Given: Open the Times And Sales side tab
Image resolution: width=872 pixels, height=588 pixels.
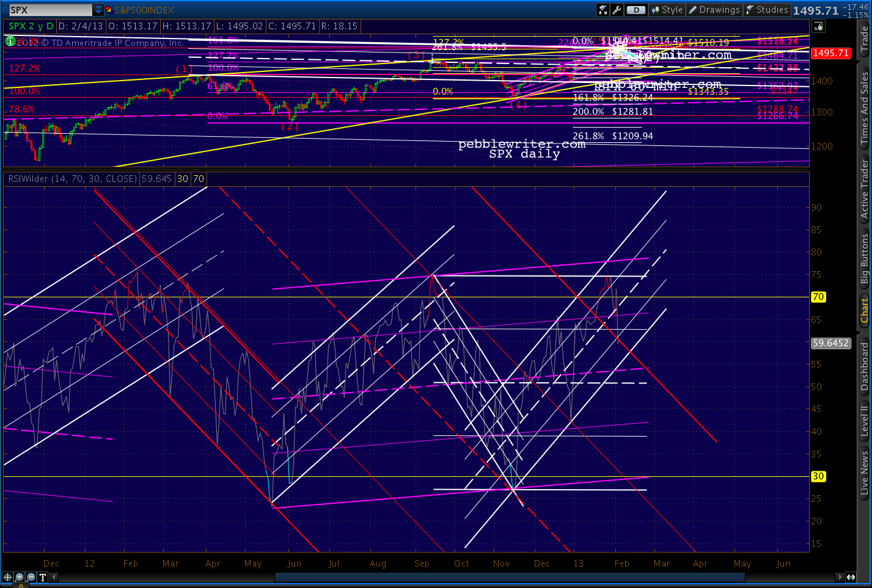Looking at the screenshot, I should tap(864, 108).
